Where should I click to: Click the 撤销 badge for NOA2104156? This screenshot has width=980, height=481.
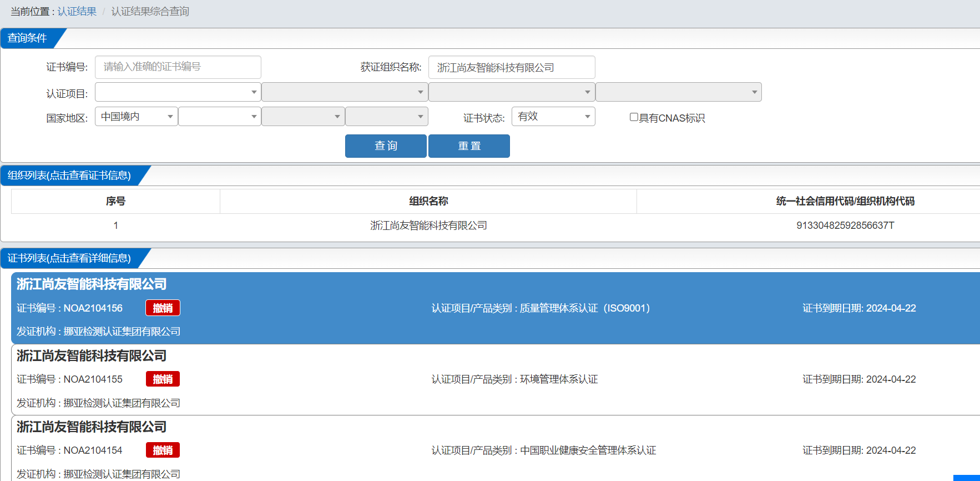(x=163, y=308)
